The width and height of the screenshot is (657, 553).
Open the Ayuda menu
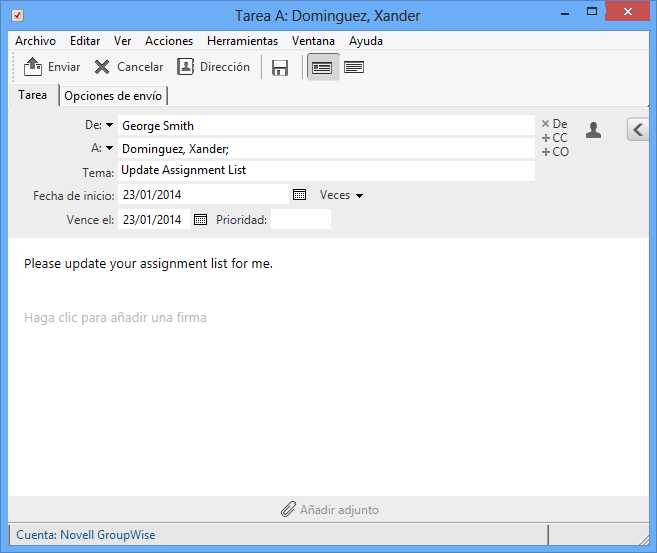(366, 41)
